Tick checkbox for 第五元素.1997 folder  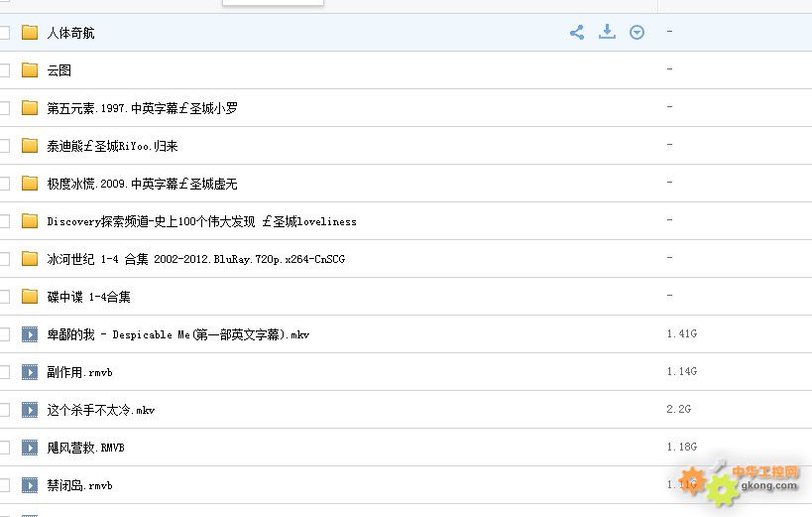(5, 108)
